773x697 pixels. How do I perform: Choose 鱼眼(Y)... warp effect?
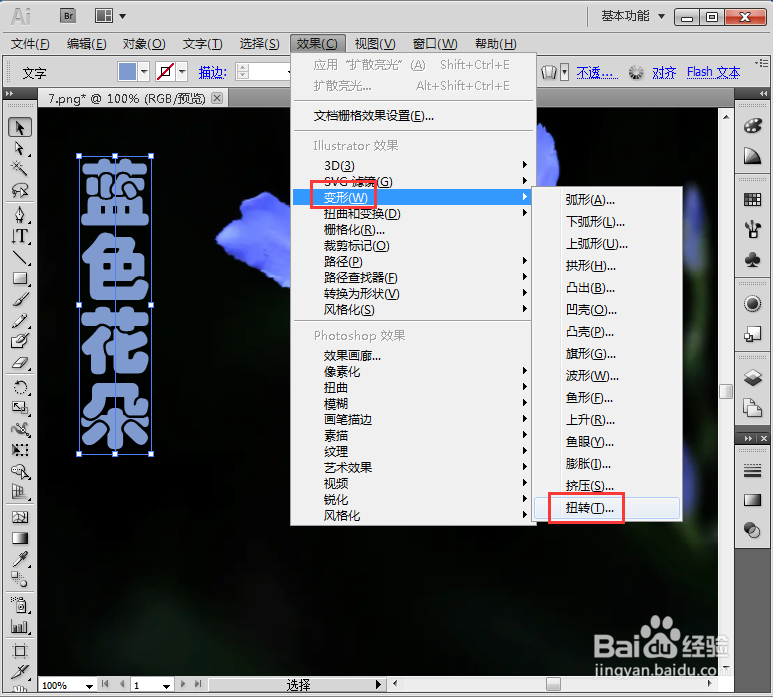[607, 442]
